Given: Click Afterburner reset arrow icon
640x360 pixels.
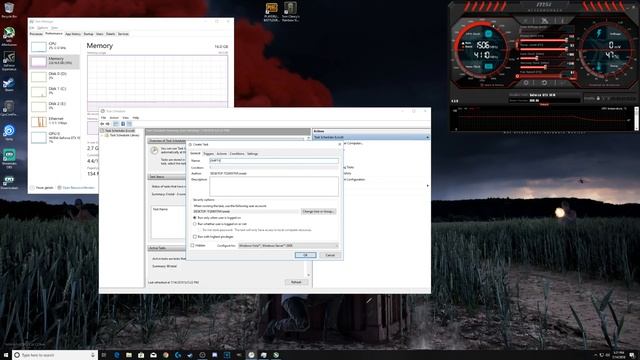Looking at the screenshot, I should pyautogui.click(x=544, y=82).
